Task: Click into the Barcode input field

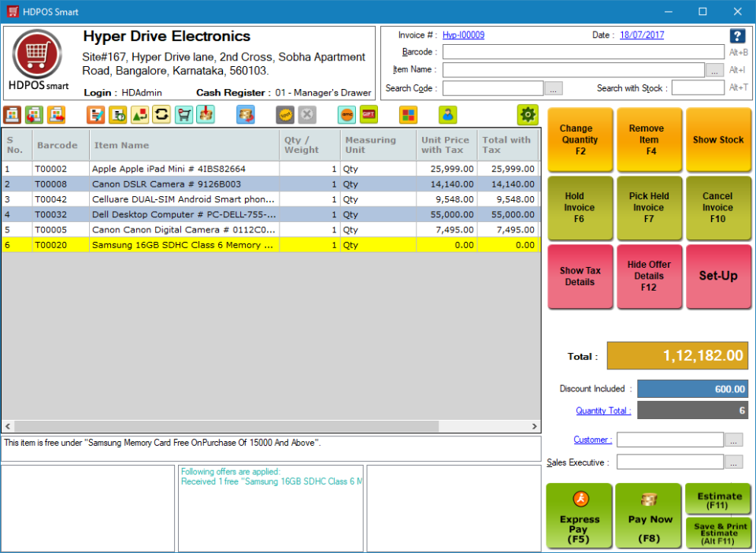Action: 583,52
